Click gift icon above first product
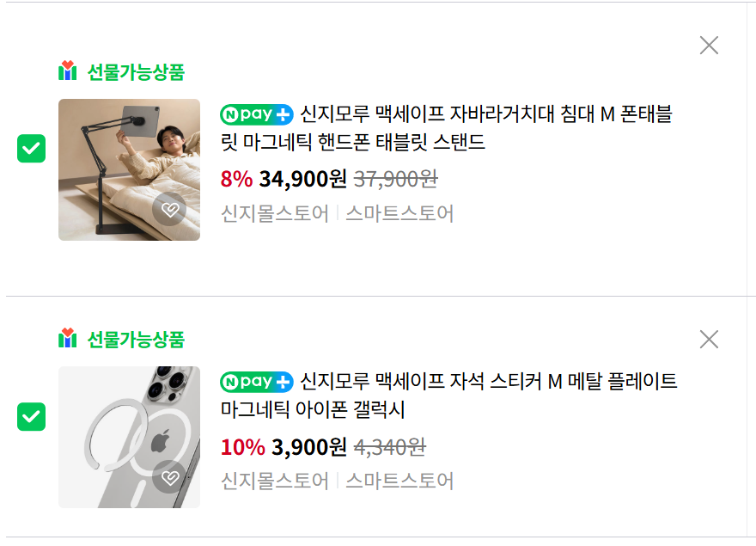This screenshot has height=546, width=756. pyautogui.click(x=68, y=71)
